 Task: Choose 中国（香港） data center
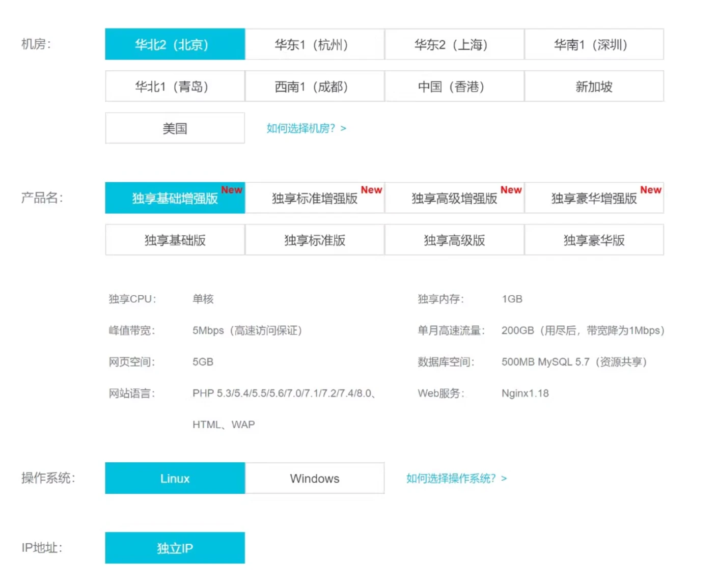click(x=454, y=87)
